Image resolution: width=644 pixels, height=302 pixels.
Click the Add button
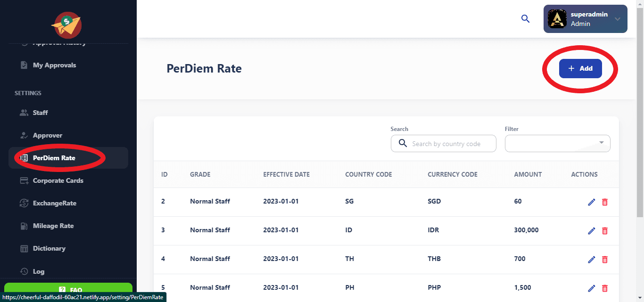[x=580, y=69]
